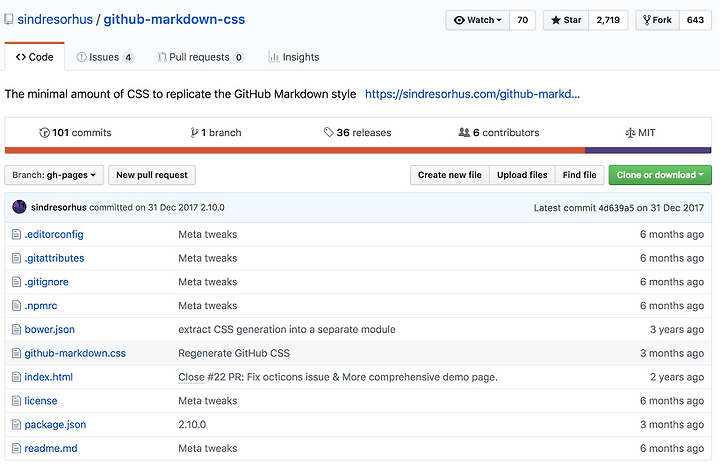The height and width of the screenshot is (467, 720).
Task: Click file icon beside .gitignore
Action: pos(17,282)
